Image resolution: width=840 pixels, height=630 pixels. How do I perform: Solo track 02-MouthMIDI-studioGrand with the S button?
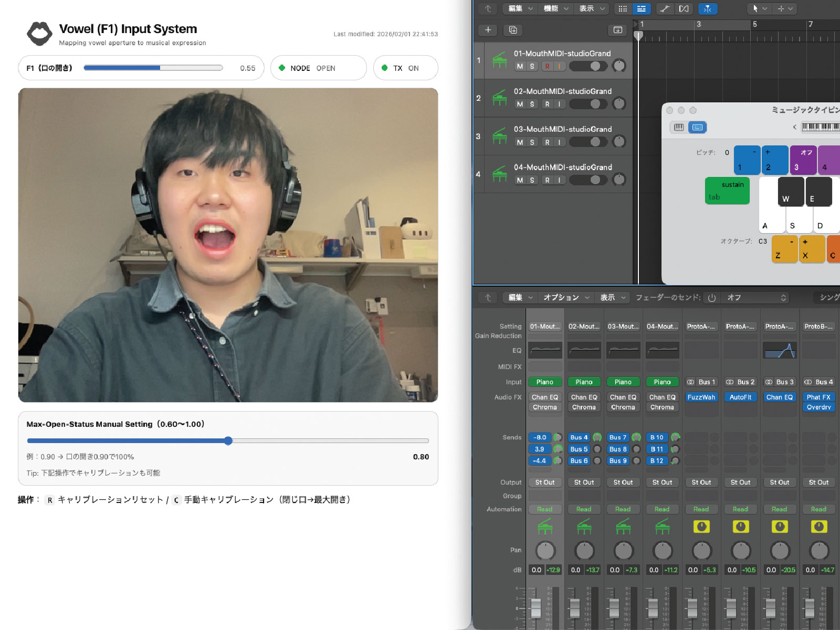(x=531, y=104)
